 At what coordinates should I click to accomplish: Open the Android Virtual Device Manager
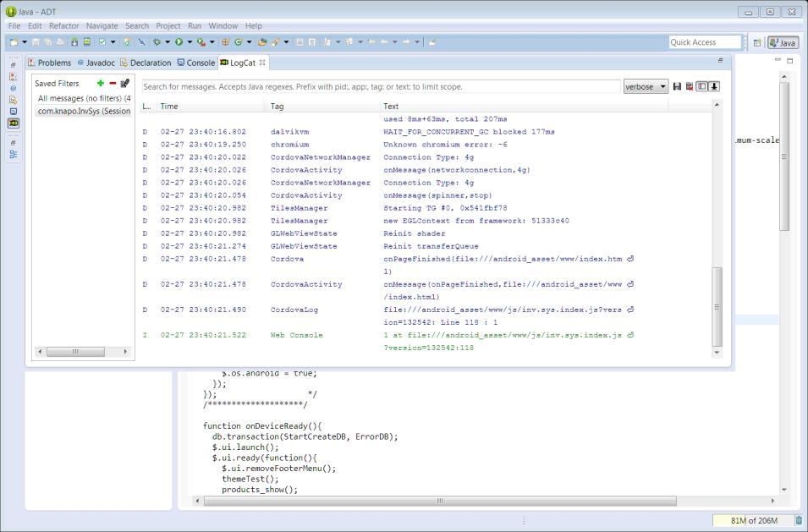[87, 42]
